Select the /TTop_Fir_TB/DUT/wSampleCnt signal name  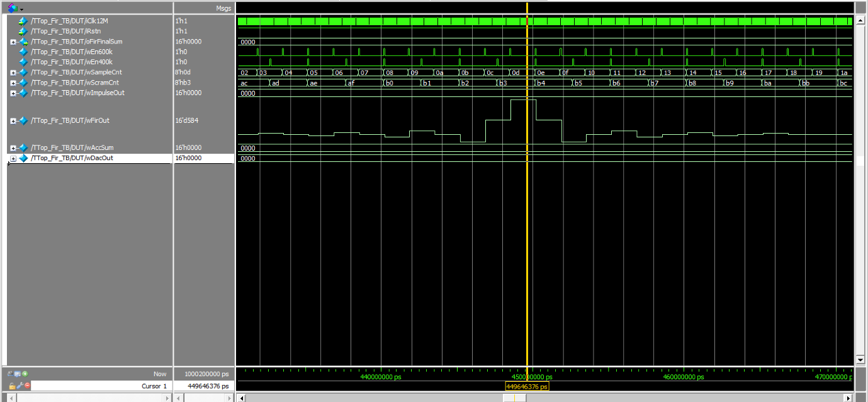pos(76,72)
